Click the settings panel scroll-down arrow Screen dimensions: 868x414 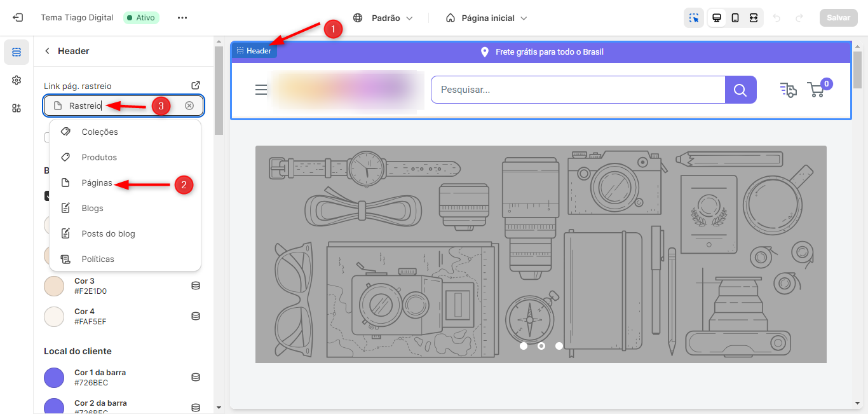[x=219, y=407]
